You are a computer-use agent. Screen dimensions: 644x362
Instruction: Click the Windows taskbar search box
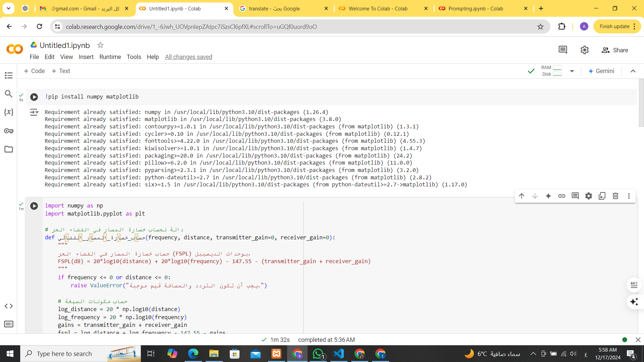[64, 354]
